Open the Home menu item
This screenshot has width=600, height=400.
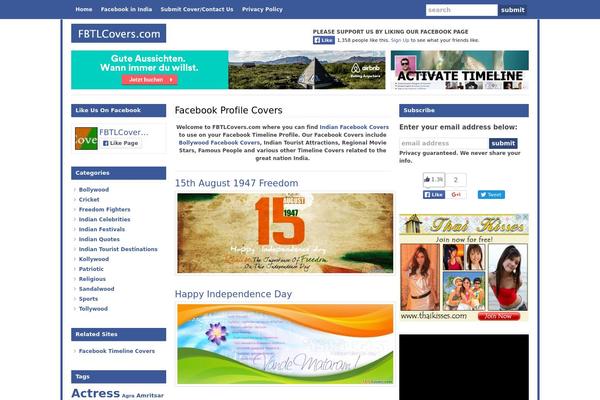click(83, 9)
